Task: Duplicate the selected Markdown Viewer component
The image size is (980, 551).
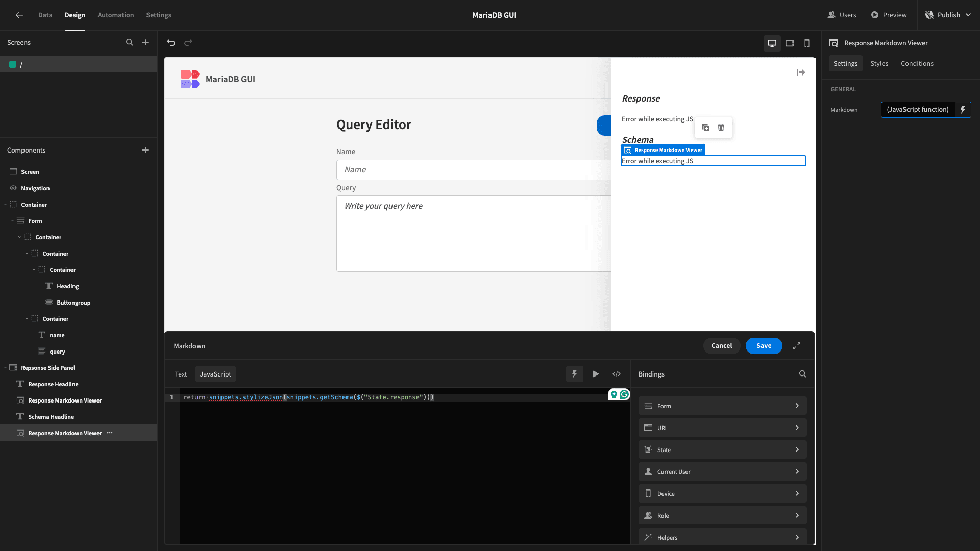Action: pos(706,128)
